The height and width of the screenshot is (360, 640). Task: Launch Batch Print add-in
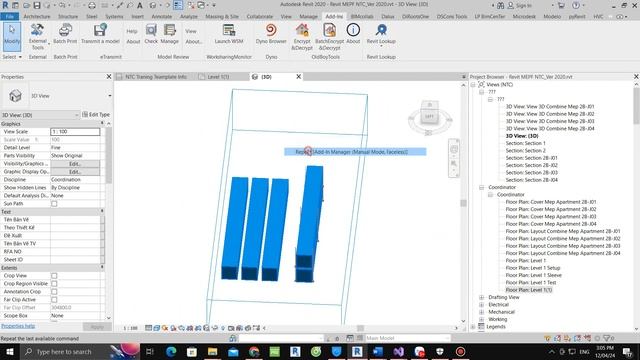[65, 34]
